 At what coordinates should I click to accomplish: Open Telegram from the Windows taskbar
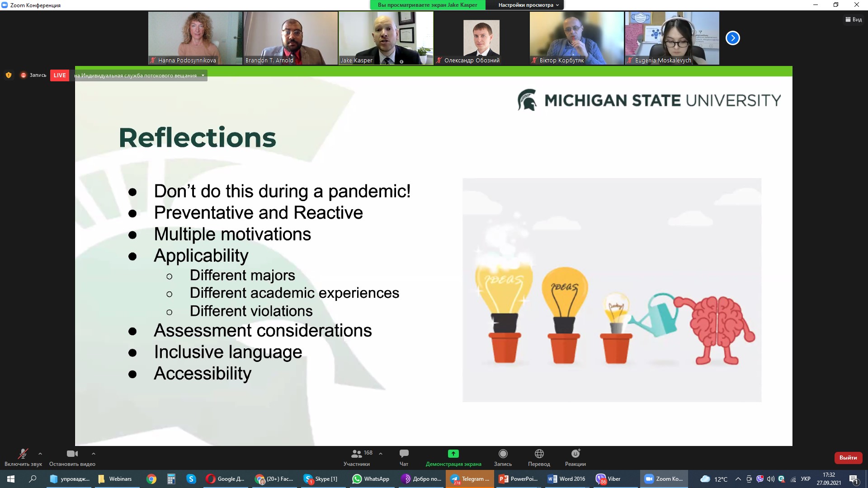click(x=470, y=479)
